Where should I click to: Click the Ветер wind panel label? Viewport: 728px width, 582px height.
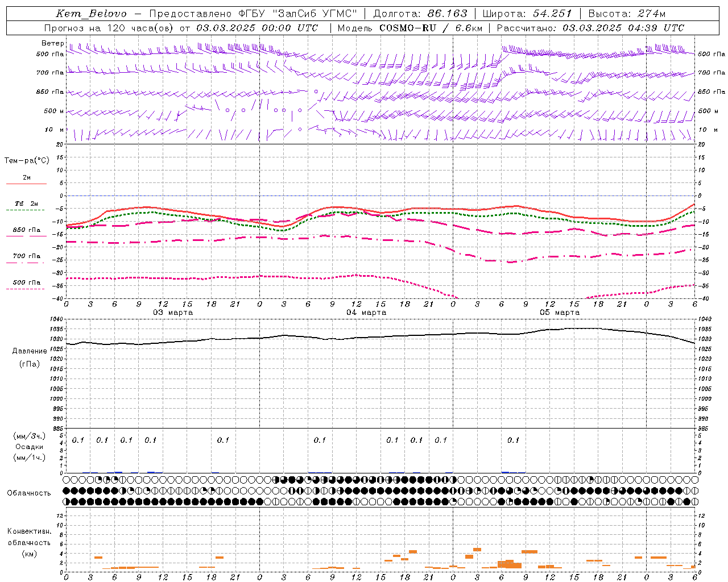52,43
